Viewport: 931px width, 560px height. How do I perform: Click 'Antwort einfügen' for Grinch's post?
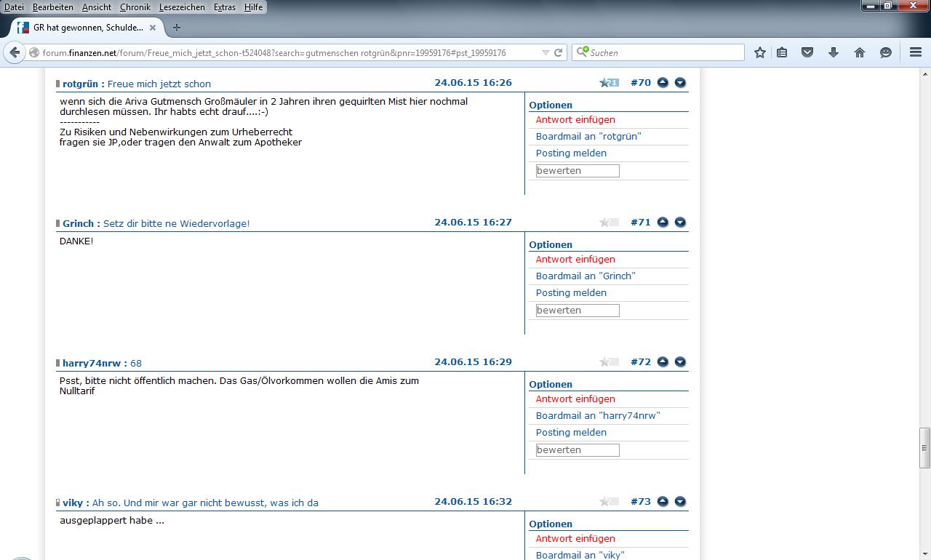click(575, 260)
